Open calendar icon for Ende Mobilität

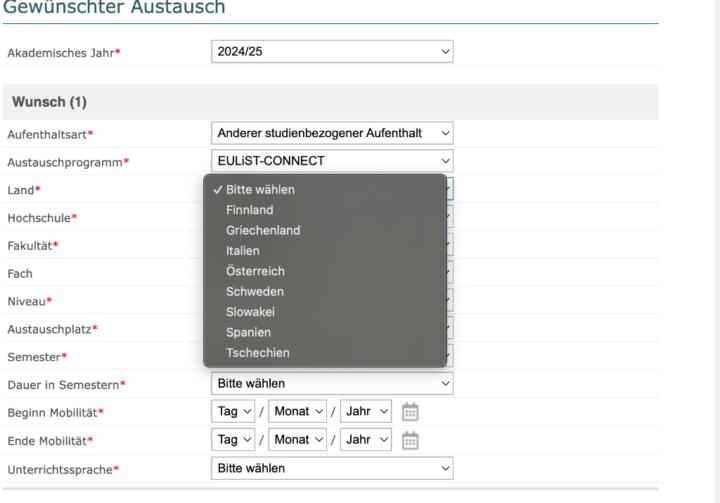click(411, 439)
